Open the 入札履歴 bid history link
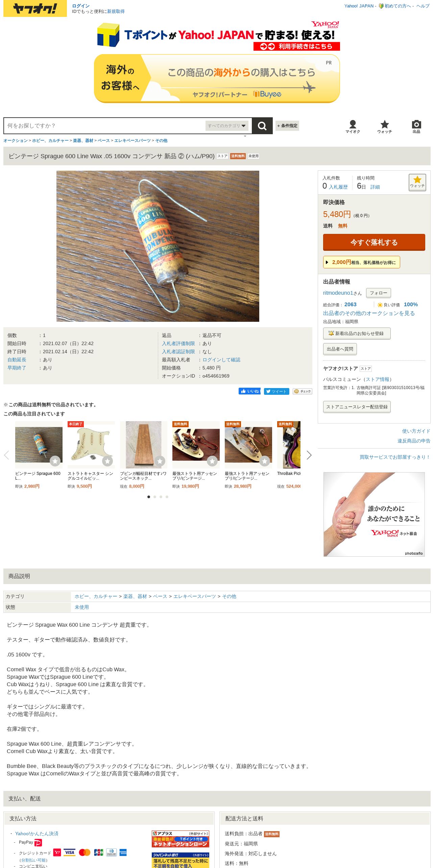Viewport: 434px width, 868px height. (338, 187)
